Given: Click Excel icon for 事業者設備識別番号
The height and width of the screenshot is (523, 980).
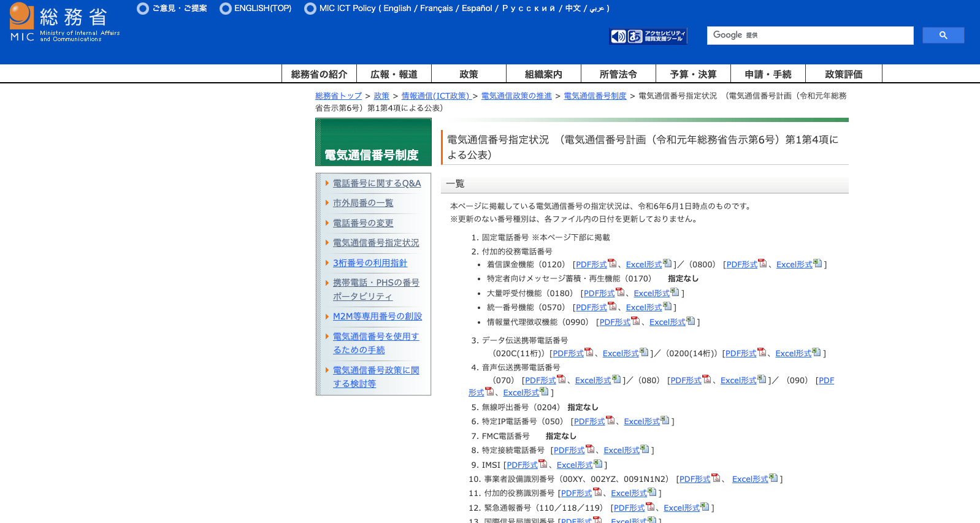Looking at the screenshot, I should 773,478.
